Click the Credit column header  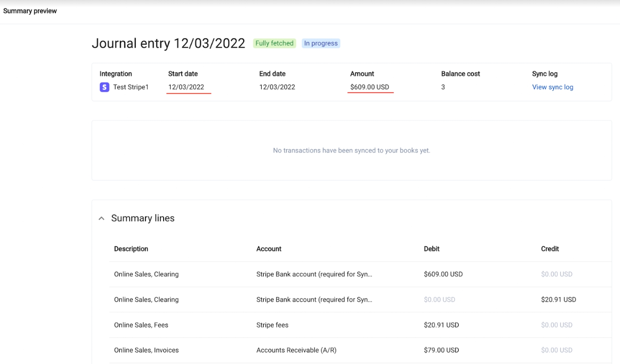550,248
